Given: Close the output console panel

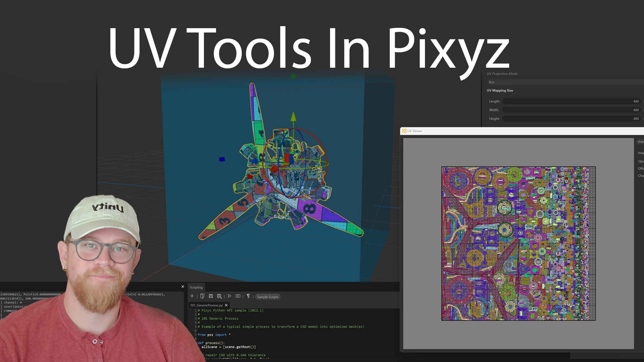Looking at the screenshot, I should click(x=183, y=287).
